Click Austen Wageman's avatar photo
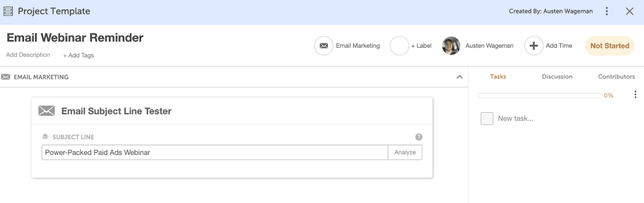The width and height of the screenshot is (644, 203). point(451,46)
